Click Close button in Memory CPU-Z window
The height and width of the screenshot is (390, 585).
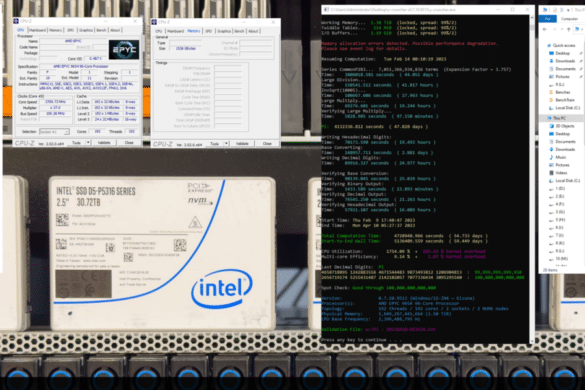click(267, 144)
